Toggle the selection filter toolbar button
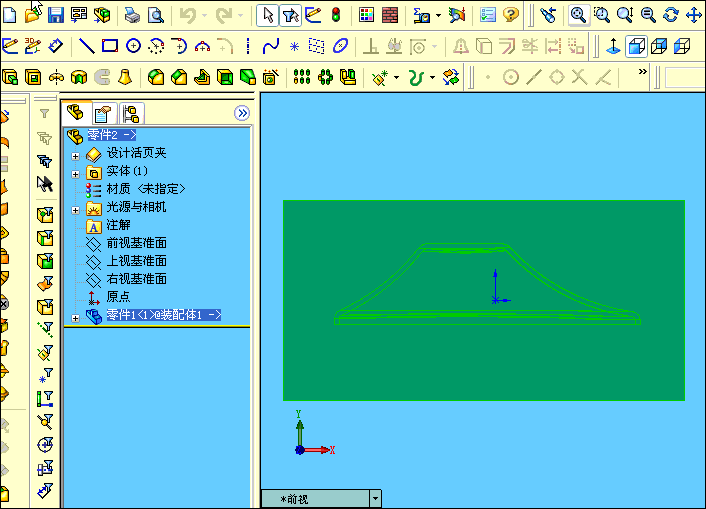Screen dimensions: 706x509 (290, 15)
